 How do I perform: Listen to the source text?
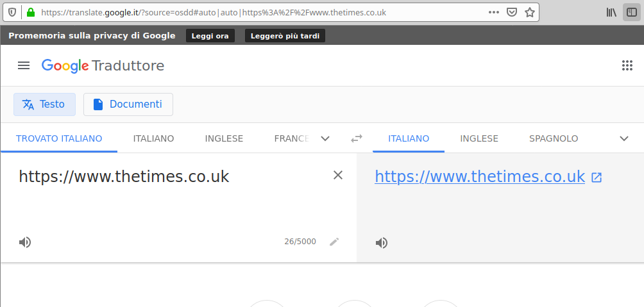[24, 242]
